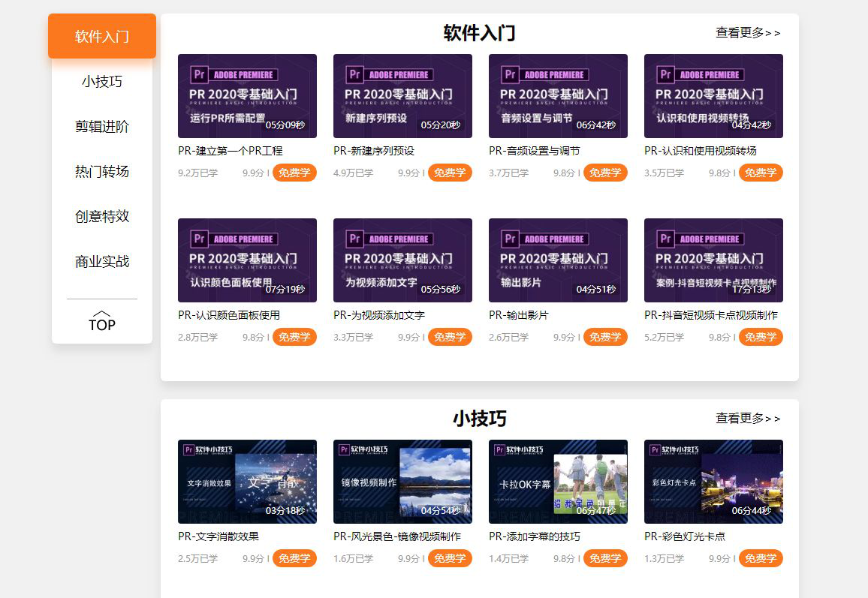Click 免费学 for PR-抖音短视频卡点视频制作
Image resolution: width=868 pixels, height=598 pixels.
761,337
